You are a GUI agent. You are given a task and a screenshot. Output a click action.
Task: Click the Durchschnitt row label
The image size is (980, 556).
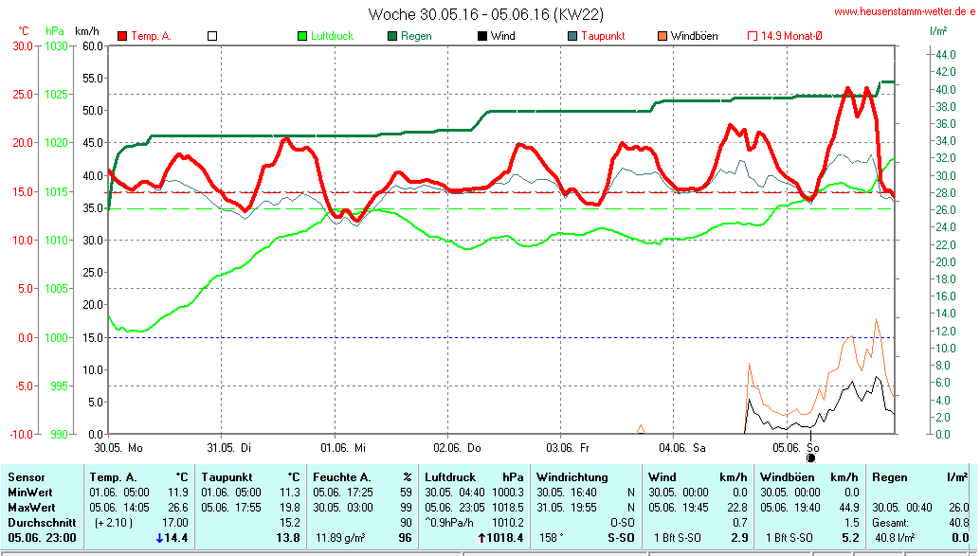click(39, 522)
